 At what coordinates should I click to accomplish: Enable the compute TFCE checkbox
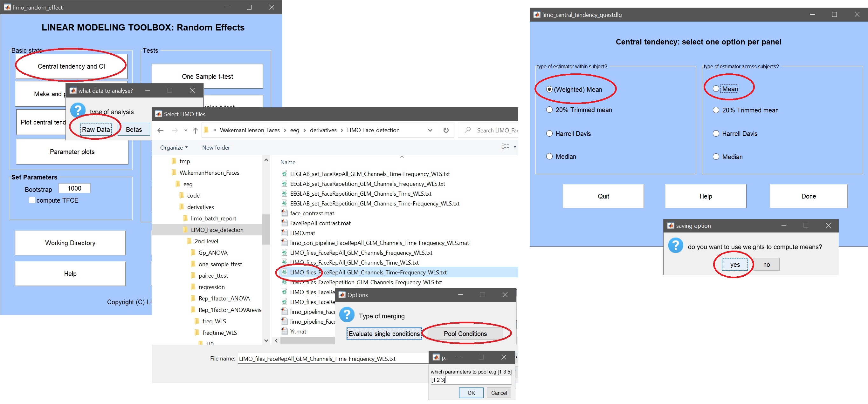point(32,200)
